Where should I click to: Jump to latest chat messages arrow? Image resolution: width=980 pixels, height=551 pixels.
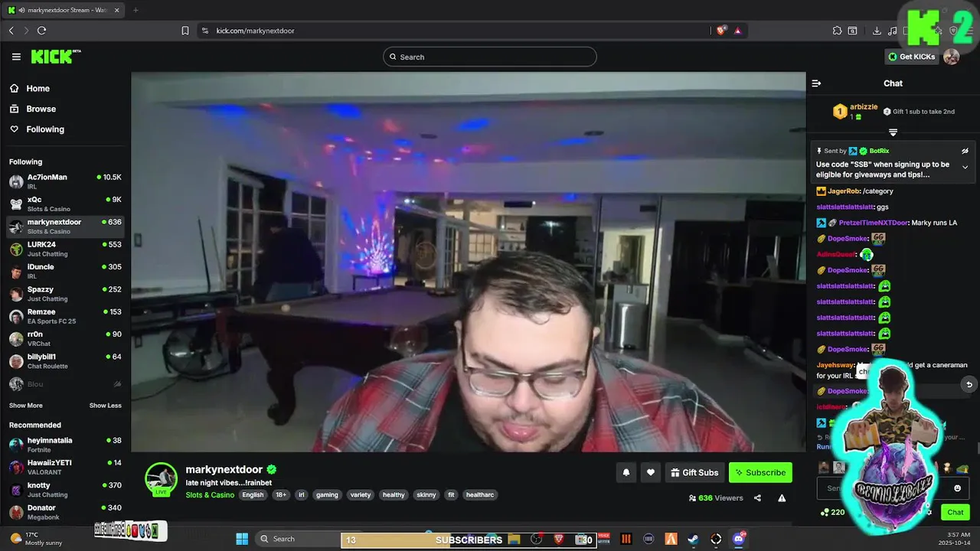(x=969, y=385)
